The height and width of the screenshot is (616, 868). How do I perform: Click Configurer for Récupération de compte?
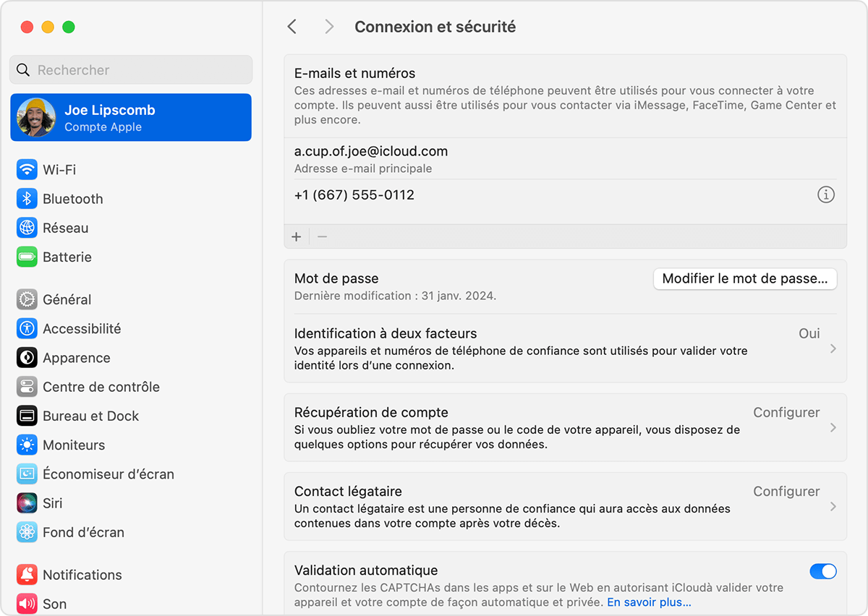(x=786, y=412)
